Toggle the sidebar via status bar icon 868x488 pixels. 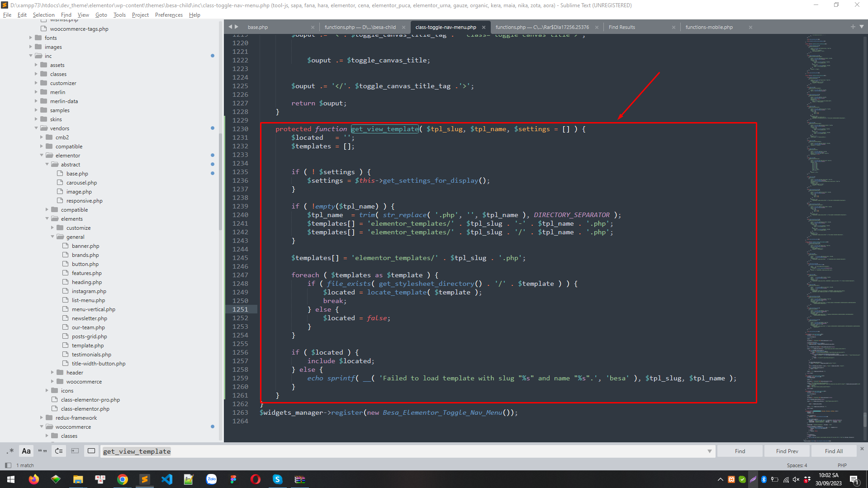[x=8, y=465]
